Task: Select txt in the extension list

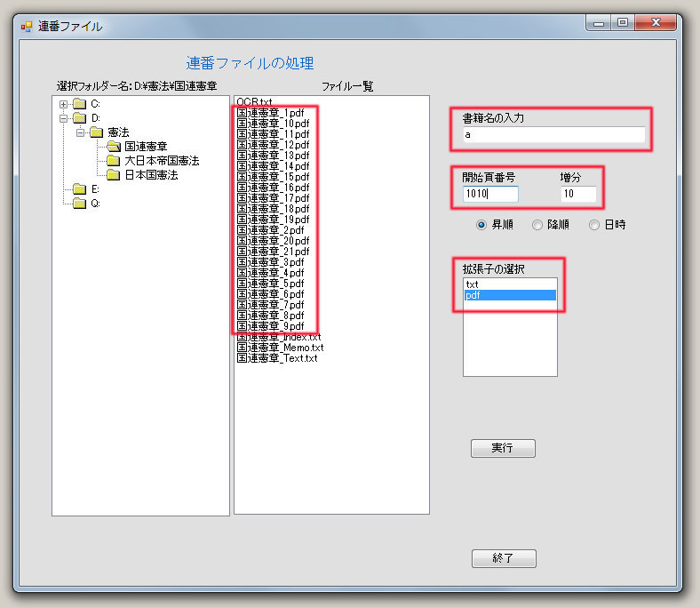Action: click(x=510, y=284)
